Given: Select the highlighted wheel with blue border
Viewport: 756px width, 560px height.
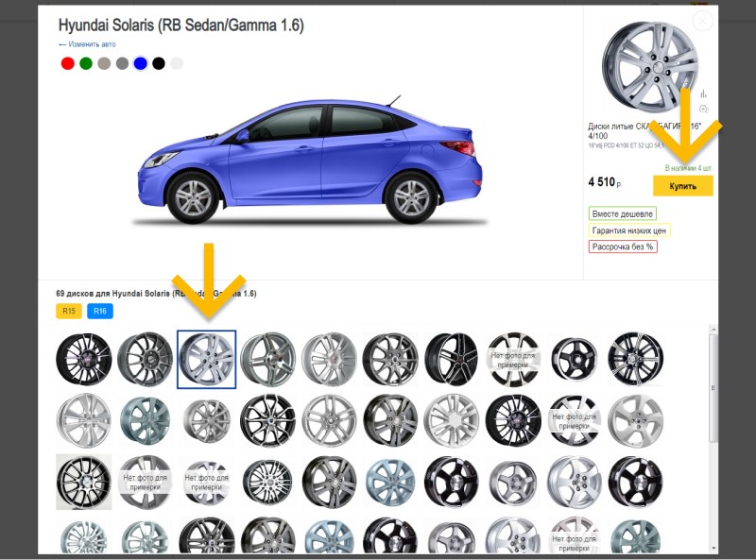Looking at the screenshot, I should point(207,360).
